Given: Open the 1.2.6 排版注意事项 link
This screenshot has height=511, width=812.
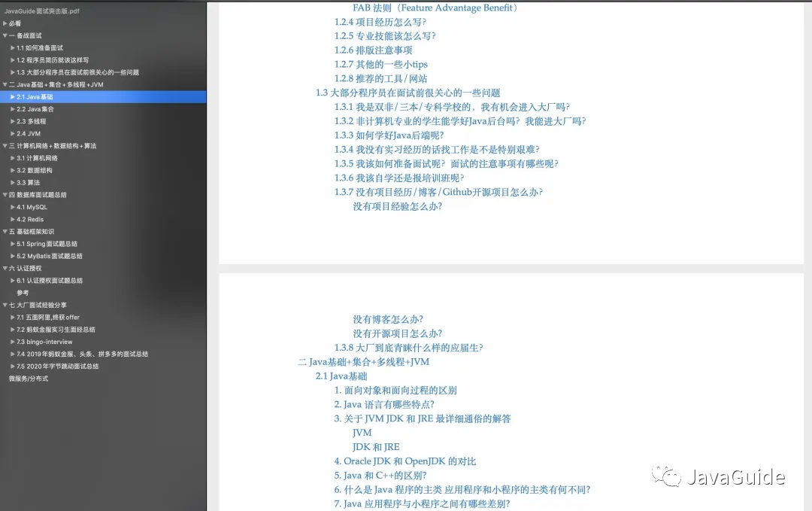Looking at the screenshot, I should (x=373, y=50).
